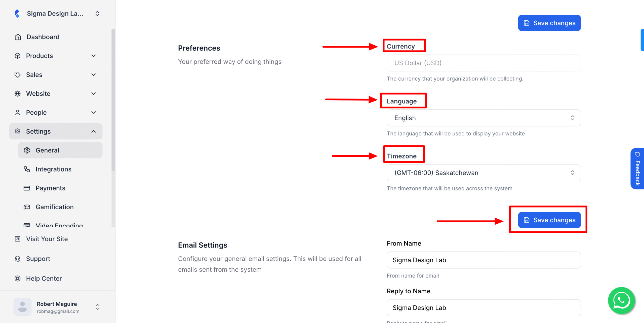Open the Dashboard home icon
This screenshot has height=323, width=644.
coord(18,37)
